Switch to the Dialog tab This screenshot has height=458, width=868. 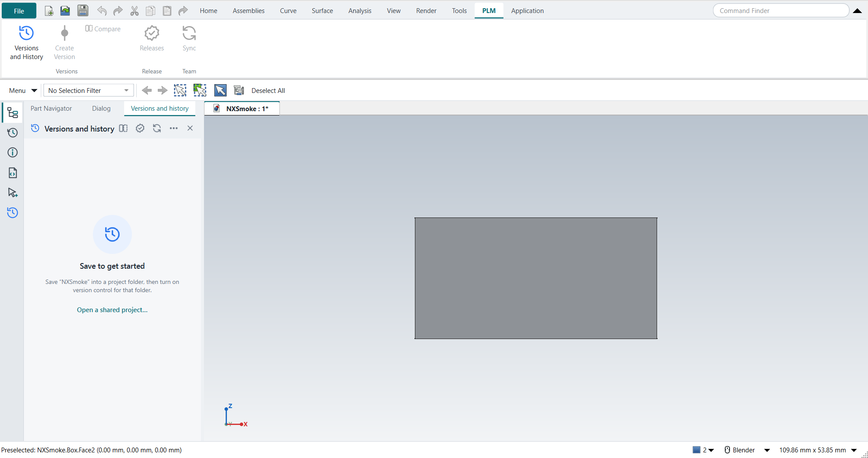[x=101, y=109]
